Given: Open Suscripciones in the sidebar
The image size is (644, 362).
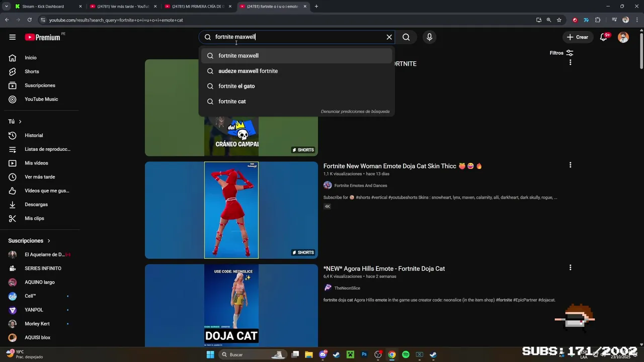Looking at the screenshot, I should pyautogui.click(x=40, y=85).
